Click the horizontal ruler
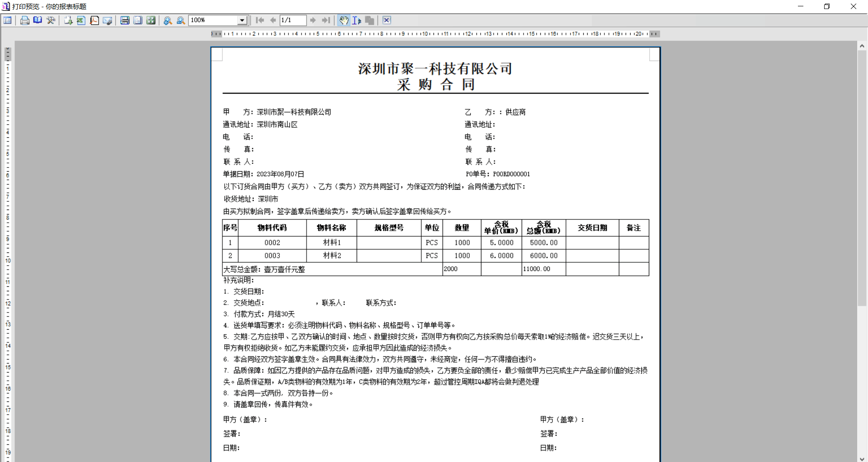 coord(435,34)
